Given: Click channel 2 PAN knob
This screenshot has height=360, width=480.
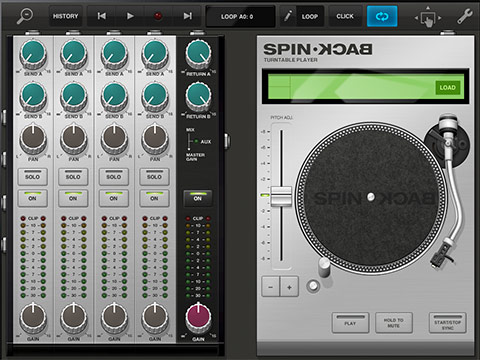Looking at the screenshot, I should [x=74, y=139].
